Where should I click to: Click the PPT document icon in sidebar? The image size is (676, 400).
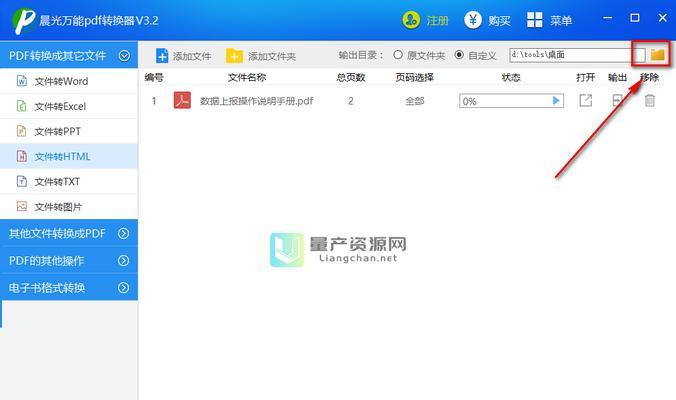tap(22, 131)
